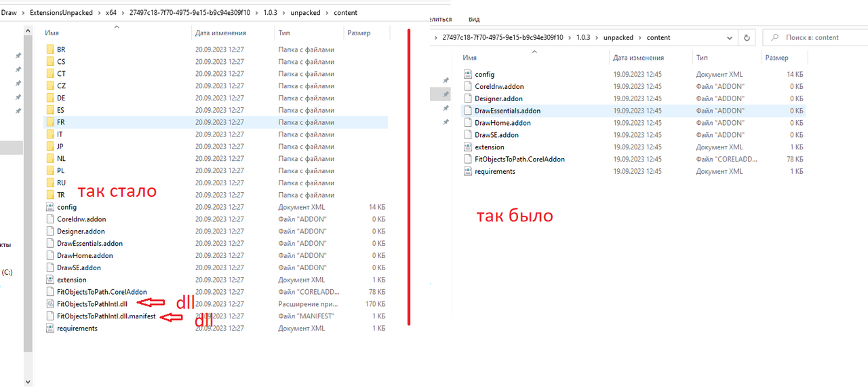Select the CS folder icon
The image size is (868, 389).
coord(50,62)
